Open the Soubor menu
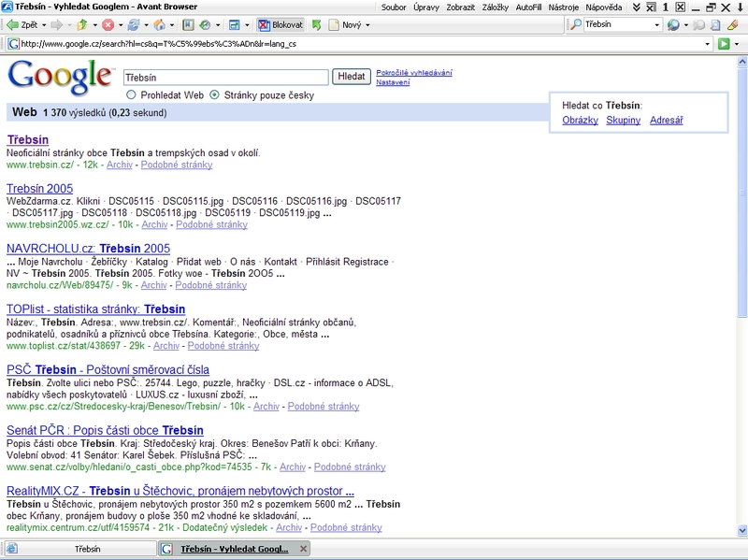Screen dimensions: 748x560 [x=394, y=7]
